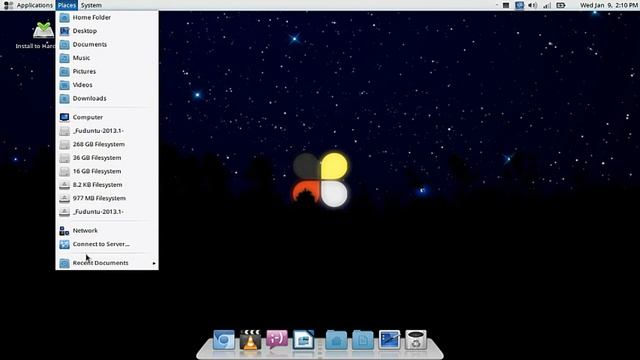The height and width of the screenshot is (360, 640).
Task: Open the Fuduntu-2013.1 entry right below Computer
Action: pos(107,131)
